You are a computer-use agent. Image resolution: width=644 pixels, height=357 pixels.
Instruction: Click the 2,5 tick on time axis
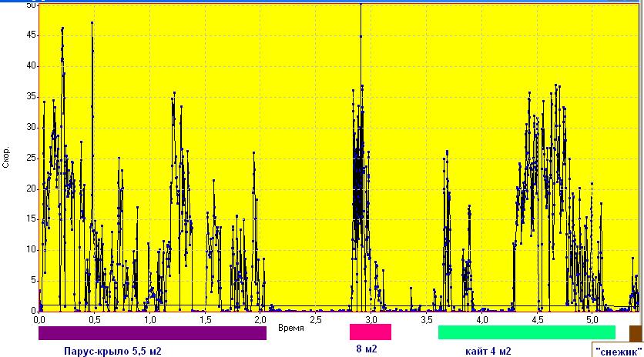(315, 319)
